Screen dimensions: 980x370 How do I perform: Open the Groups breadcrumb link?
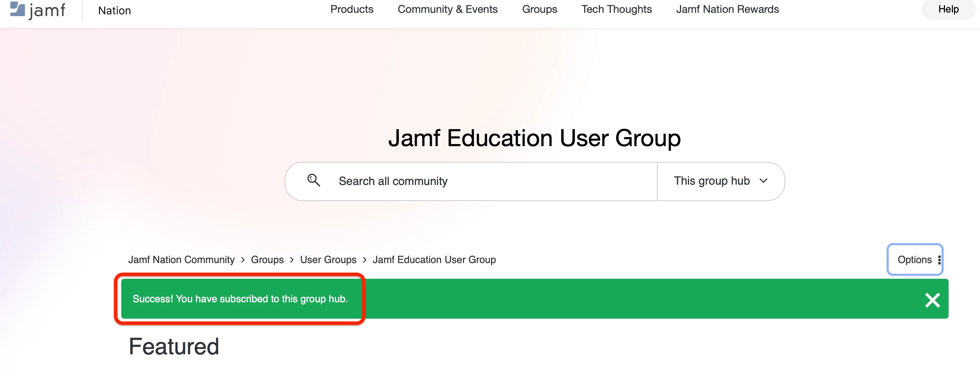point(267,260)
